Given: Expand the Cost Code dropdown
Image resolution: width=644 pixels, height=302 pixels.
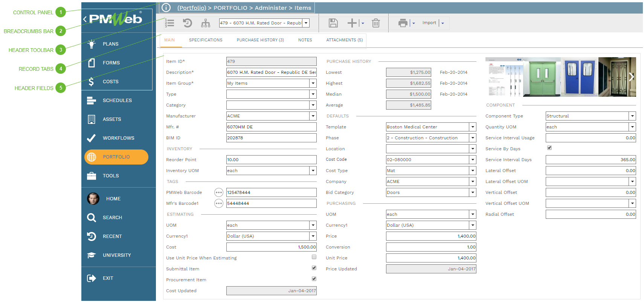Looking at the screenshot, I should click(473, 160).
